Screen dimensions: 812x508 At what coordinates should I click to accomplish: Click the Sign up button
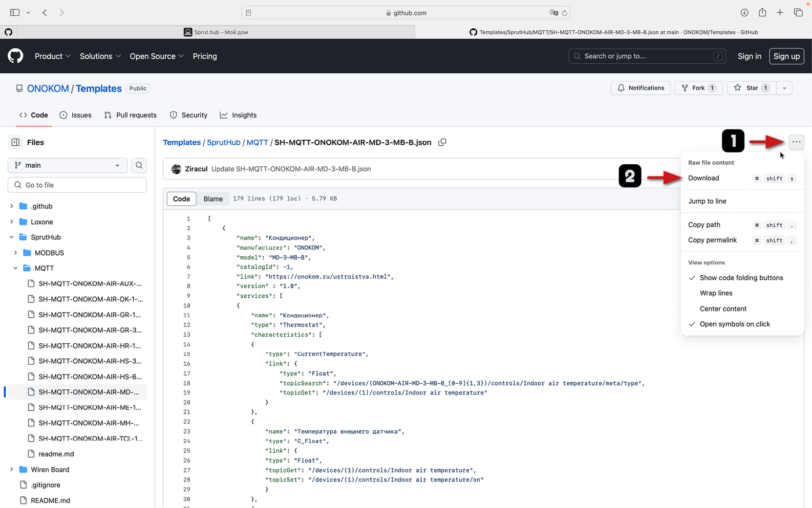(x=786, y=56)
